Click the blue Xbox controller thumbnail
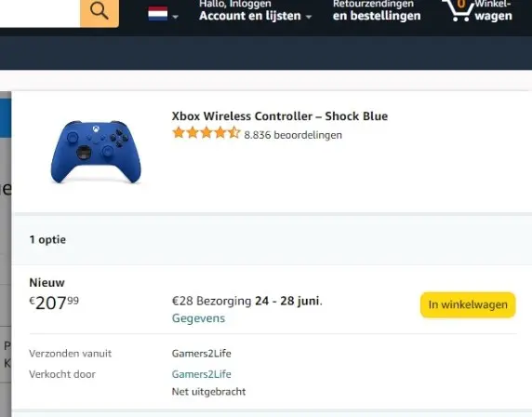Screen dimensions: 532x417 click(96, 151)
